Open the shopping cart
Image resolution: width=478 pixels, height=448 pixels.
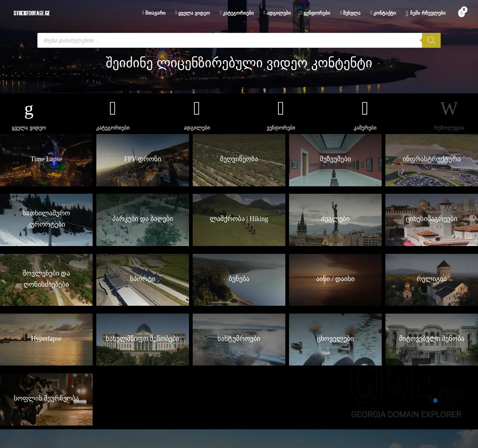coord(462,12)
